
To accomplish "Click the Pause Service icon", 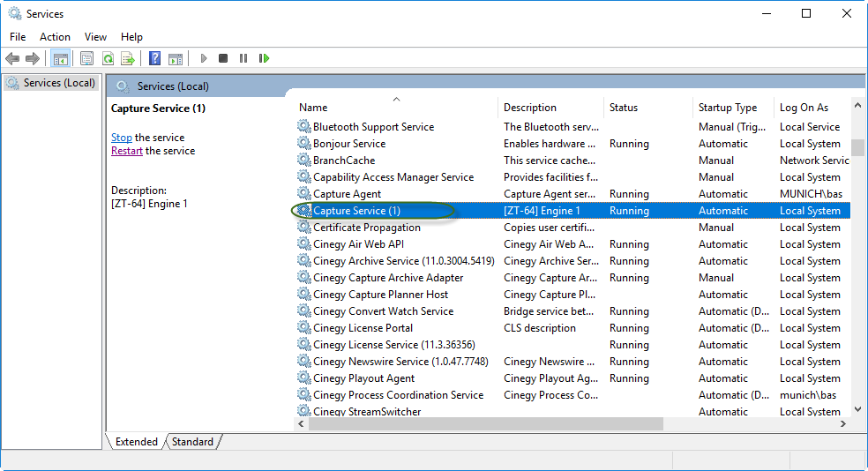I will click(243, 58).
